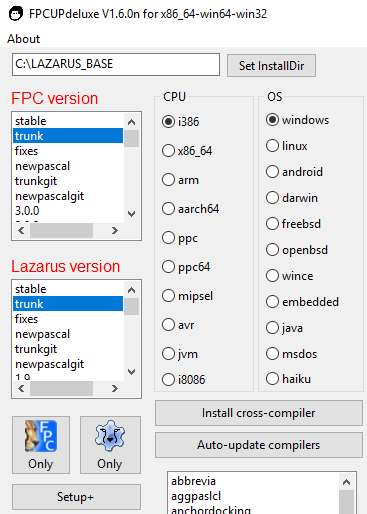
Task: Click the Lazarus Only install icon button
Action: coord(110,445)
